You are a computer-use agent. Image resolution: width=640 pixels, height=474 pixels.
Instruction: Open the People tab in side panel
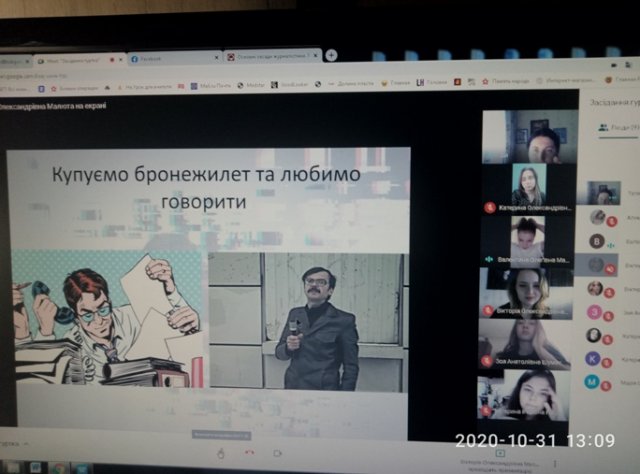[618, 128]
